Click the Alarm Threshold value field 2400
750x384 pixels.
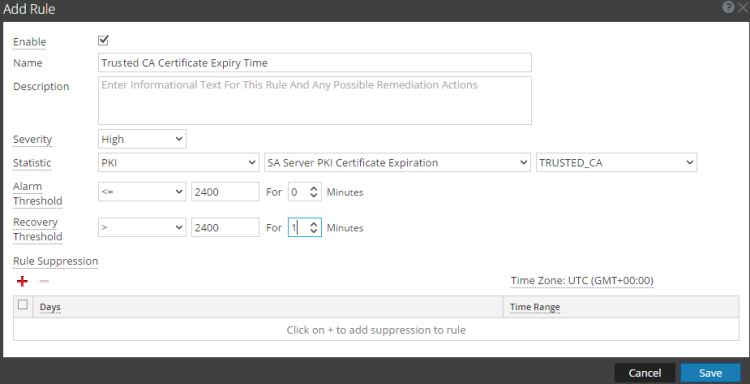coord(225,192)
